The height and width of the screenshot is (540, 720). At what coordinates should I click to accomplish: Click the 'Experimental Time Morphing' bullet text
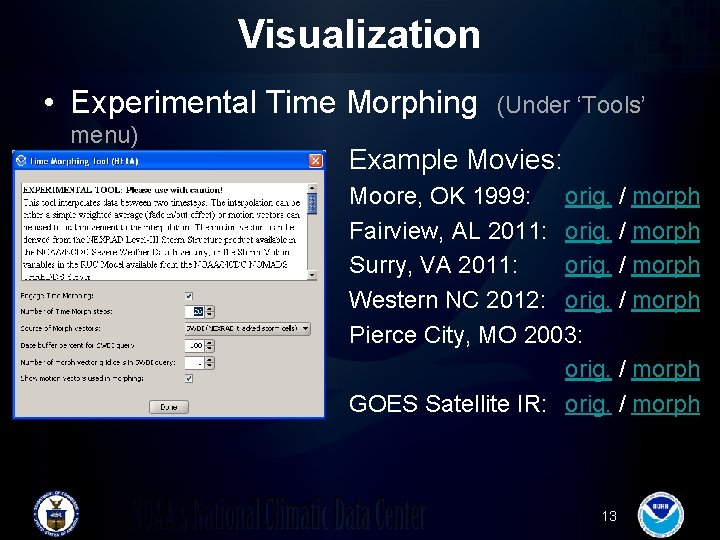274,102
